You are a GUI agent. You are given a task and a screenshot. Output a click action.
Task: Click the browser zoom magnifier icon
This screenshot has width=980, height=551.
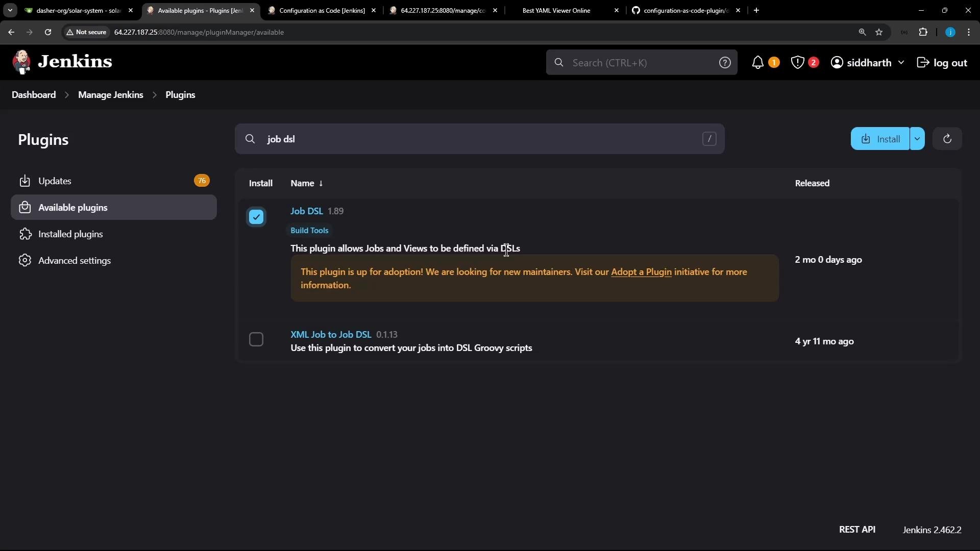[862, 32]
